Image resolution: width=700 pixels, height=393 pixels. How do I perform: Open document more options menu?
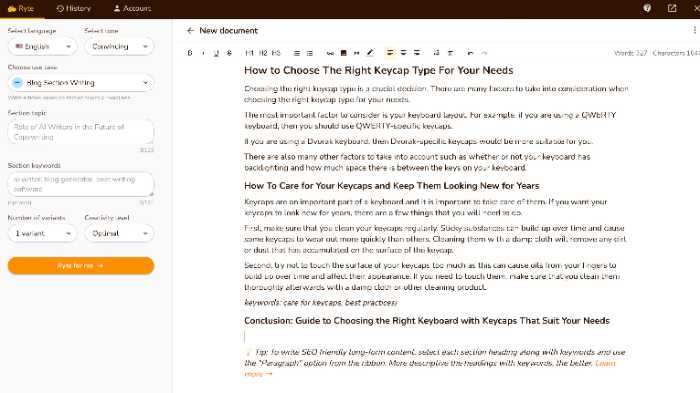(x=695, y=30)
